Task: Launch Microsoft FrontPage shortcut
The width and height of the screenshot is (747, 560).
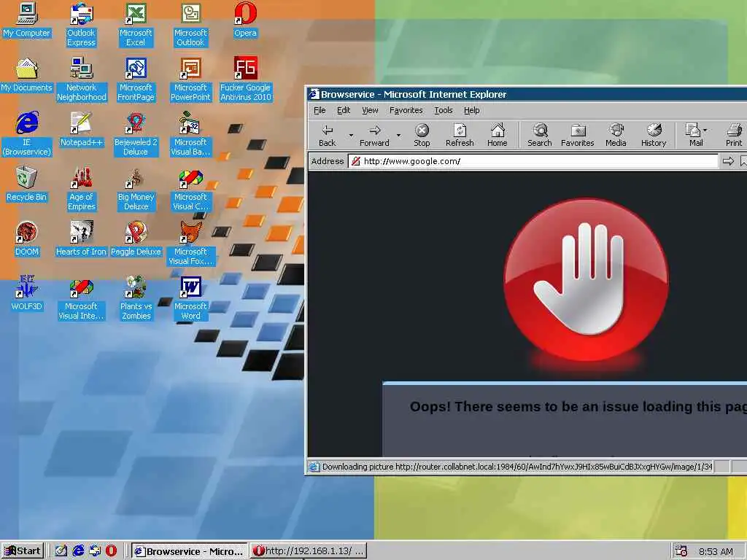Action: 136,79
